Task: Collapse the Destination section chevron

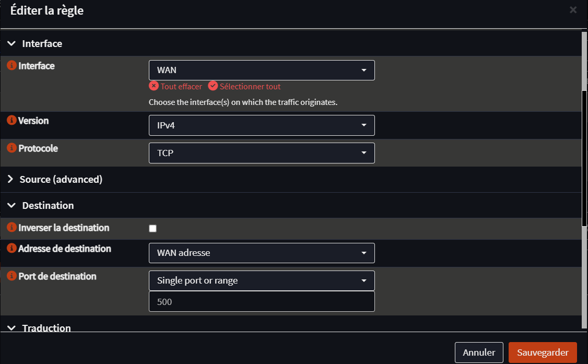Action: click(11, 205)
